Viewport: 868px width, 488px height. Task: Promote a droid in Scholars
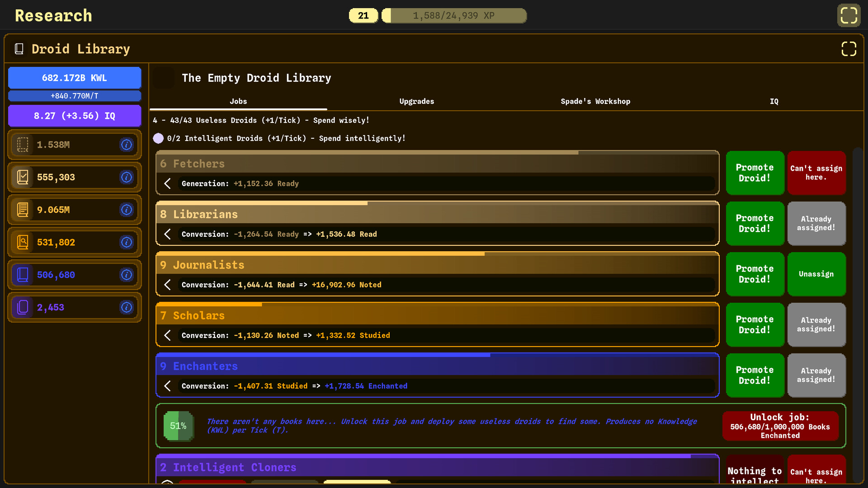pos(755,324)
